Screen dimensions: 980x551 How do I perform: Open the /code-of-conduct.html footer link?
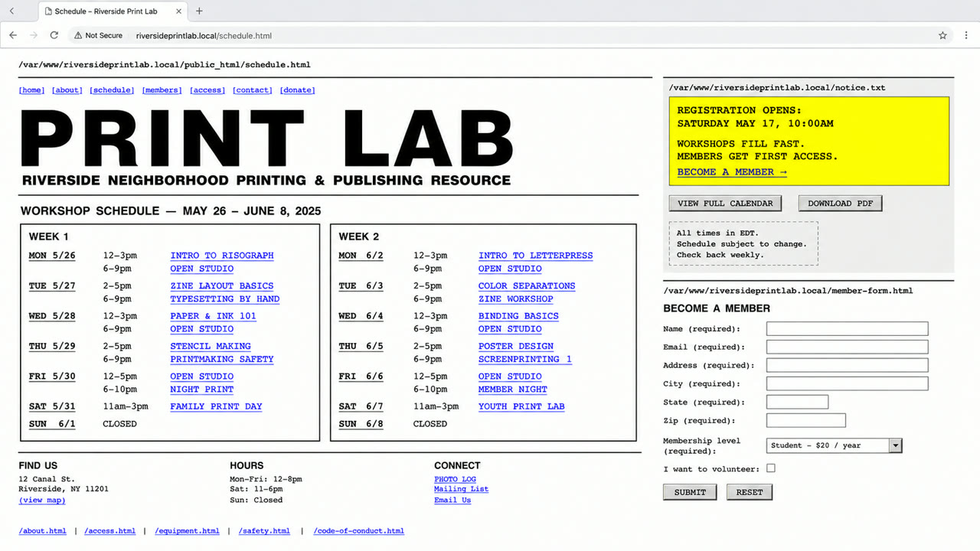pyautogui.click(x=358, y=531)
